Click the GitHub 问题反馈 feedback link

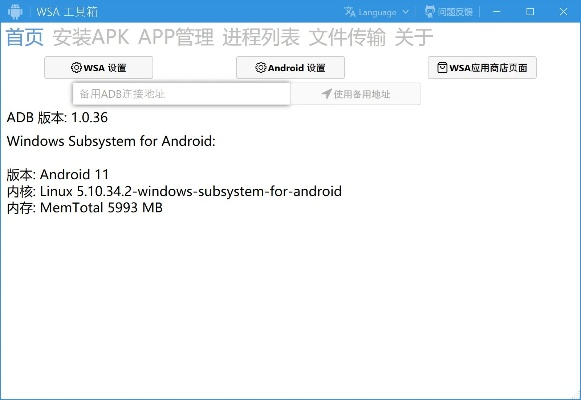(449, 12)
